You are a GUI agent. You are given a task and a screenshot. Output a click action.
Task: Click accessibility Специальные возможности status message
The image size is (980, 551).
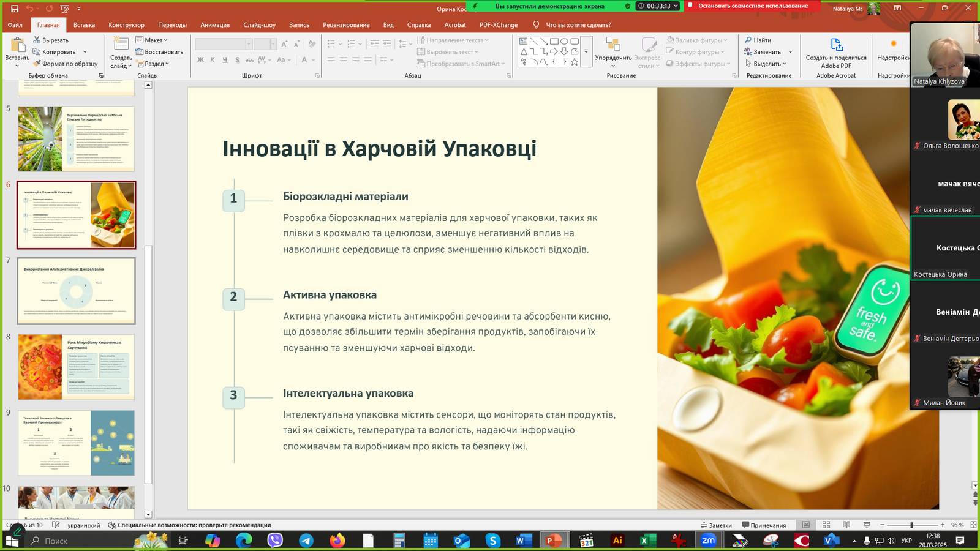tap(189, 525)
